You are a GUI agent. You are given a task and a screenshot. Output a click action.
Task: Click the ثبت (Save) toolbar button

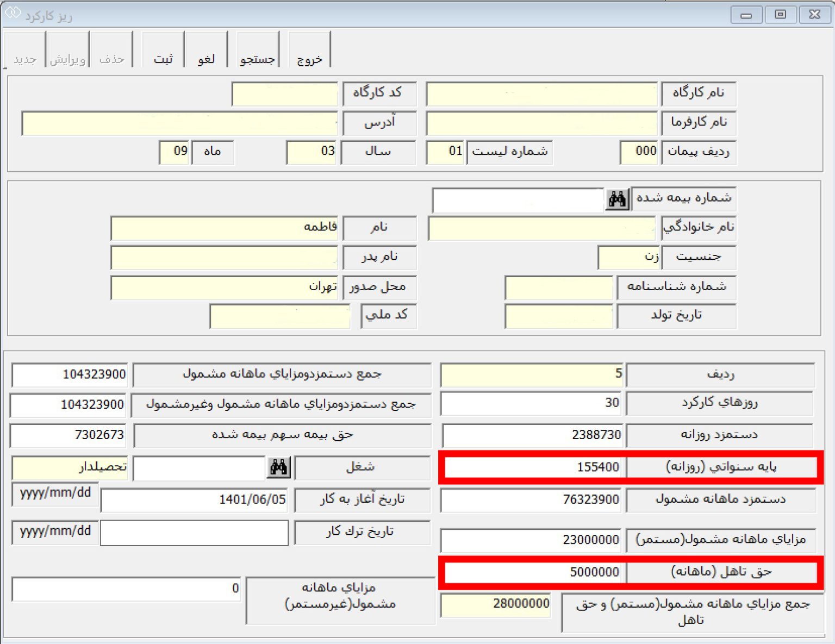pos(163,51)
